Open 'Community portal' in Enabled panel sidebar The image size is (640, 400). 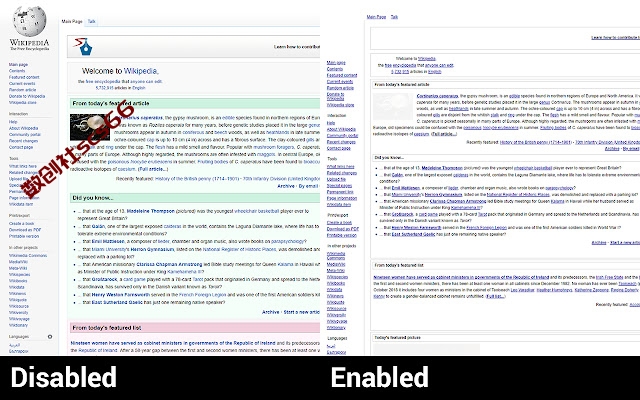pyautogui.click(x=342, y=136)
